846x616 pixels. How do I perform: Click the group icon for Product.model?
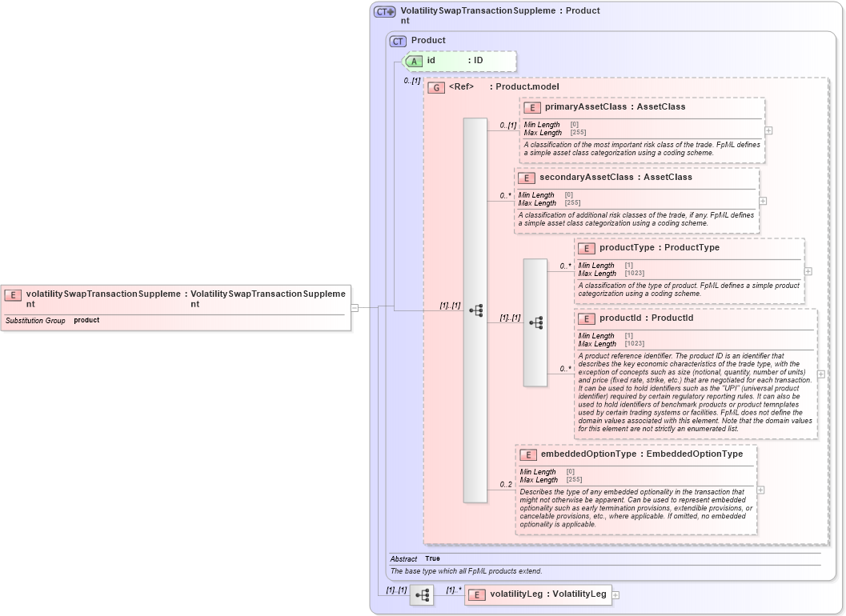[x=436, y=87]
